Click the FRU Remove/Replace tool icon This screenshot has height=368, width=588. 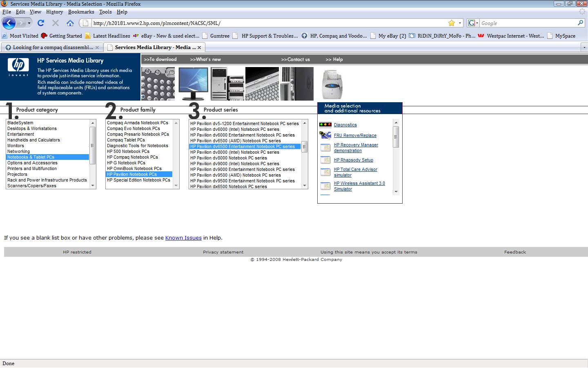click(x=325, y=135)
